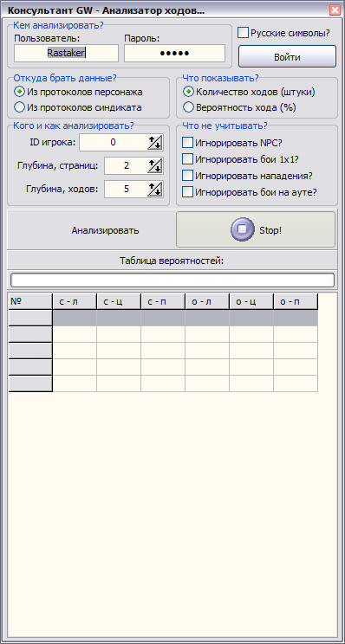The height and width of the screenshot is (644, 345).
Task: Check Игнорировать NPC? option
Action: click(187, 143)
